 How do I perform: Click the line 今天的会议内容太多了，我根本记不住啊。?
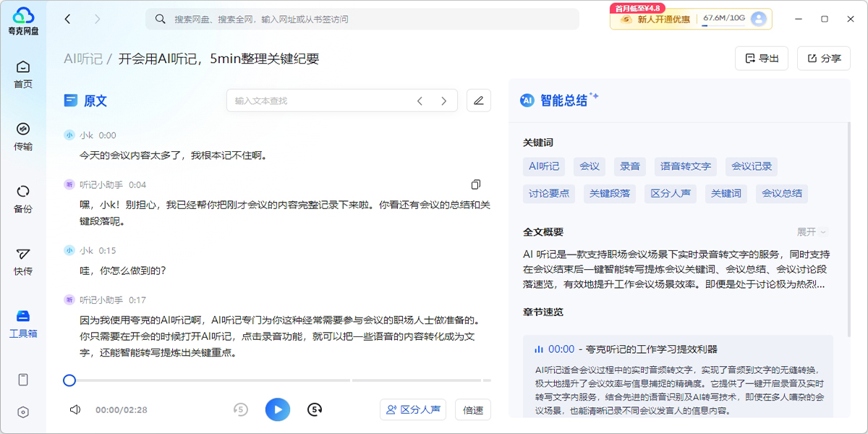click(174, 156)
